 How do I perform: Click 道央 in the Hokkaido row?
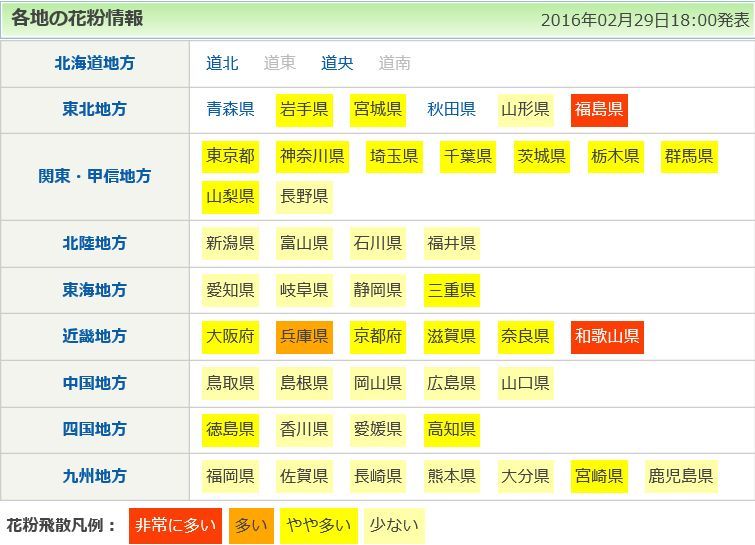click(x=337, y=63)
